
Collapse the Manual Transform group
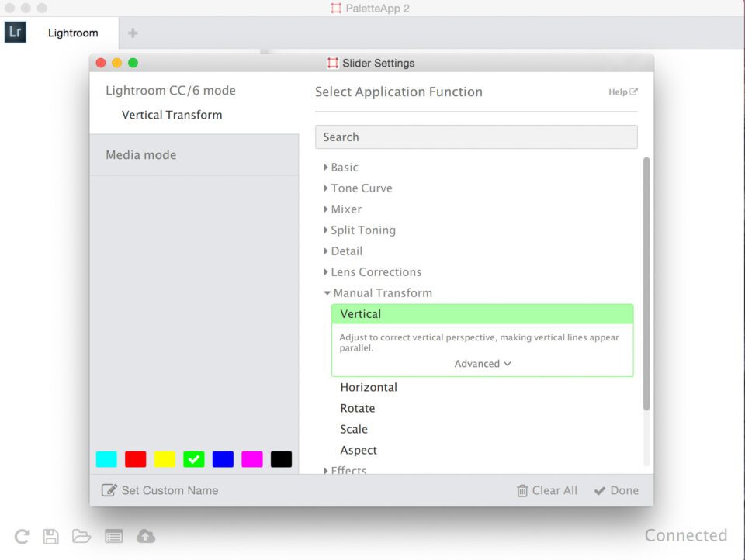378,293
